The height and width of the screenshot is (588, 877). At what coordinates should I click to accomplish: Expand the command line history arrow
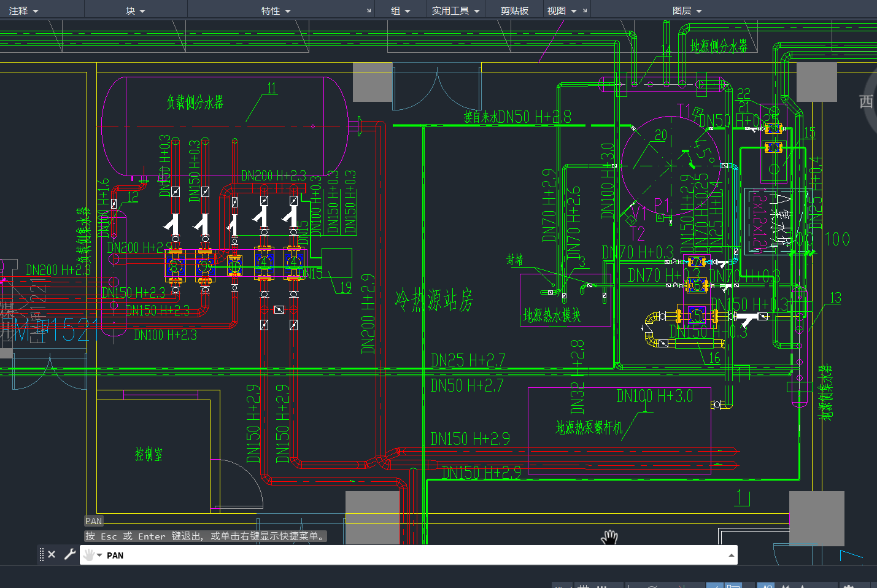[x=731, y=555]
